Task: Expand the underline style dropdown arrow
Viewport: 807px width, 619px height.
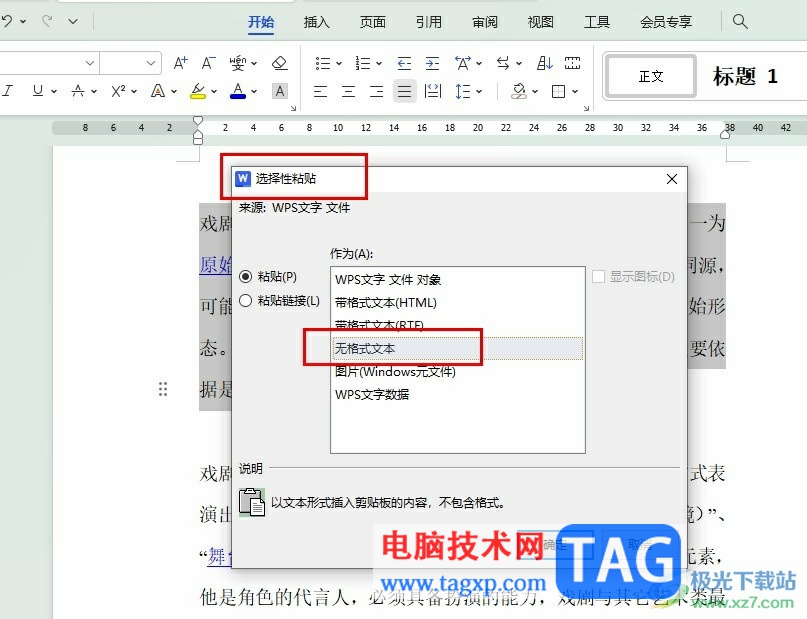Action: click(x=54, y=91)
